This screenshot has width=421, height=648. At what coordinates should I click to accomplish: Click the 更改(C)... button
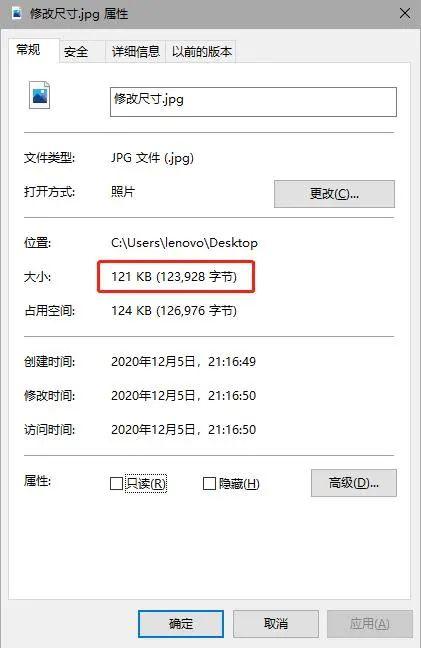coord(334,194)
